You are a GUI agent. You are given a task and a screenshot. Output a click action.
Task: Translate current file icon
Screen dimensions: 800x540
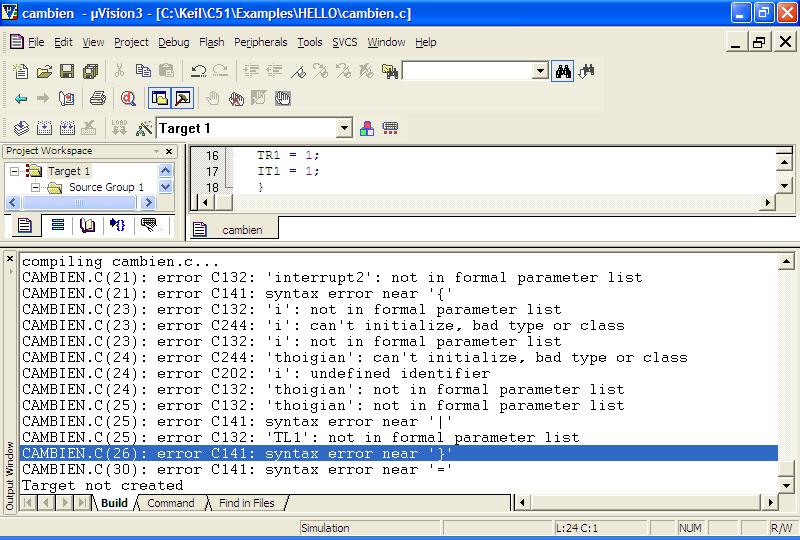coord(21,128)
